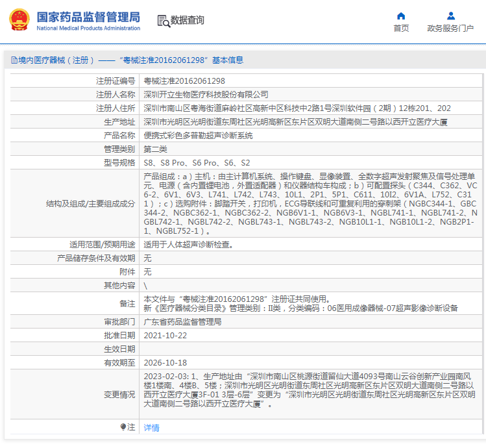Open the 政务服务门户 menu label
This screenshot has height=448, width=486.
click(x=450, y=29)
